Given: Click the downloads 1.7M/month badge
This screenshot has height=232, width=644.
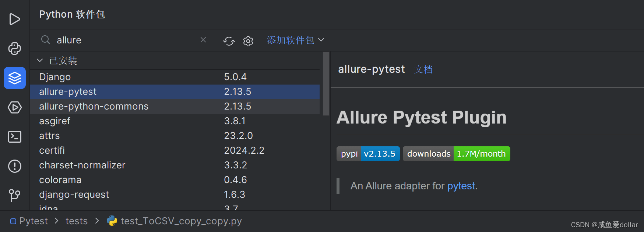Looking at the screenshot, I should (x=457, y=154).
